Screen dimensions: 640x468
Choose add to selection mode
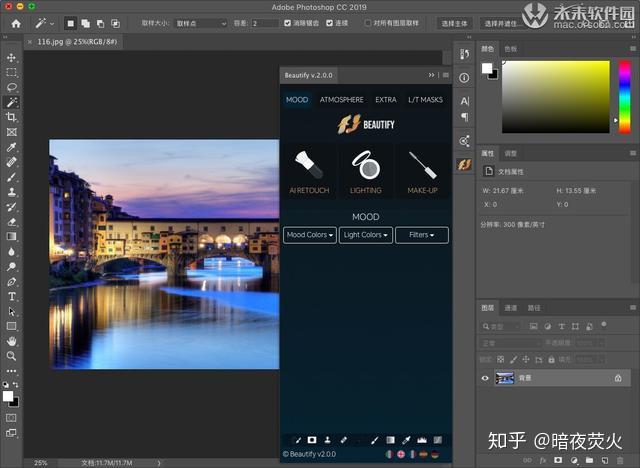[x=86, y=24]
